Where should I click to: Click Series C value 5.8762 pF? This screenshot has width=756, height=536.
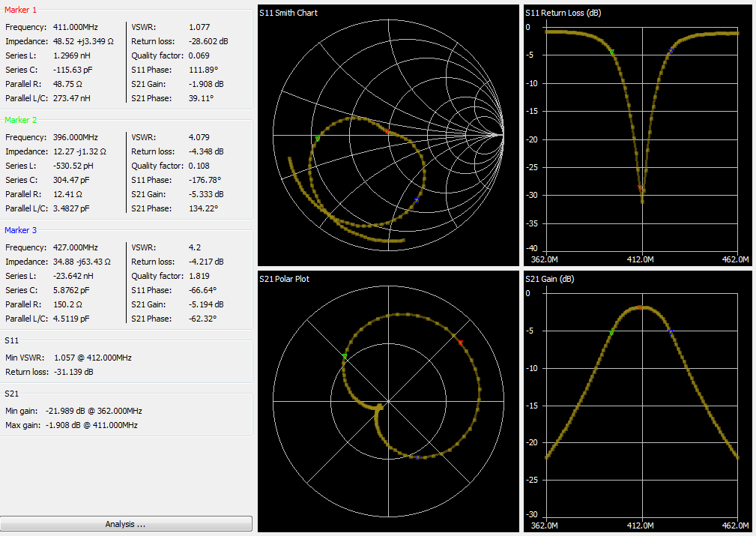pyautogui.click(x=71, y=290)
